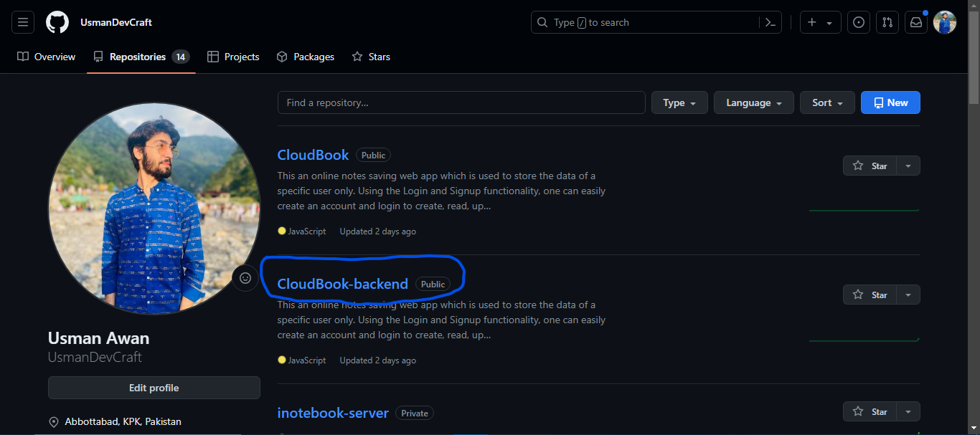Open the Sort dropdown

pos(827,102)
